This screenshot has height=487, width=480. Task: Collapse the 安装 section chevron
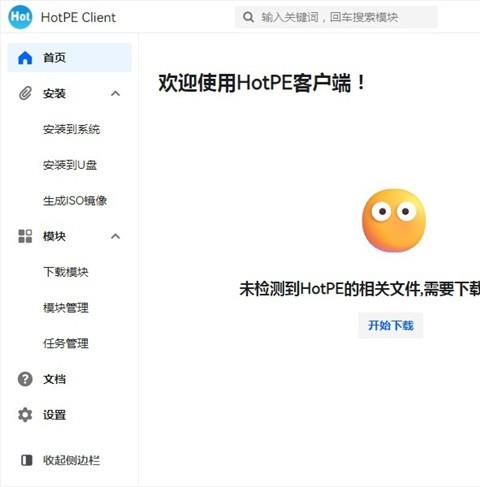115,93
